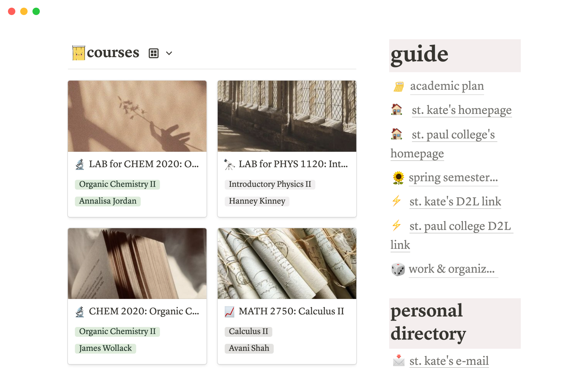Open the CHEM 2020: Organic C... course title
Viewport: 588px width, 368px height.
click(x=144, y=312)
